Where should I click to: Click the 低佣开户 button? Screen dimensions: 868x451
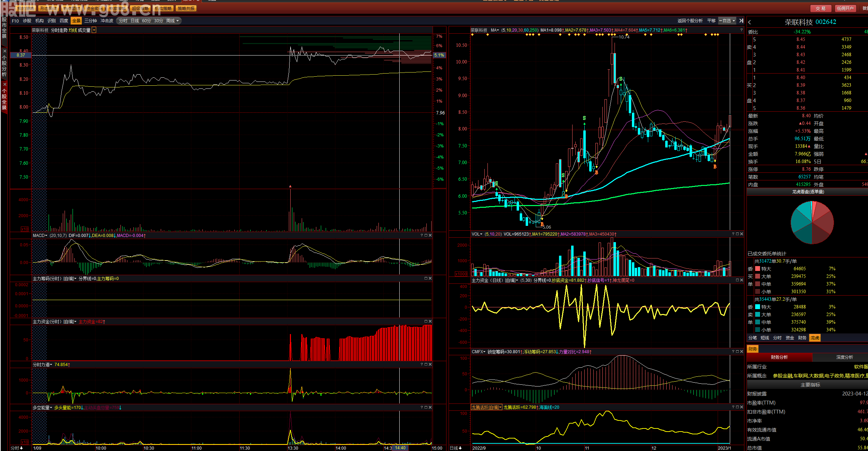pyautogui.click(x=845, y=8)
